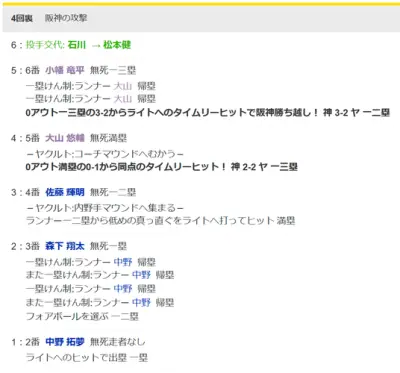This screenshot has height=373, width=400.
Task: Click pitcher name 松本健 in pitching change
Action: click(x=117, y=45)
